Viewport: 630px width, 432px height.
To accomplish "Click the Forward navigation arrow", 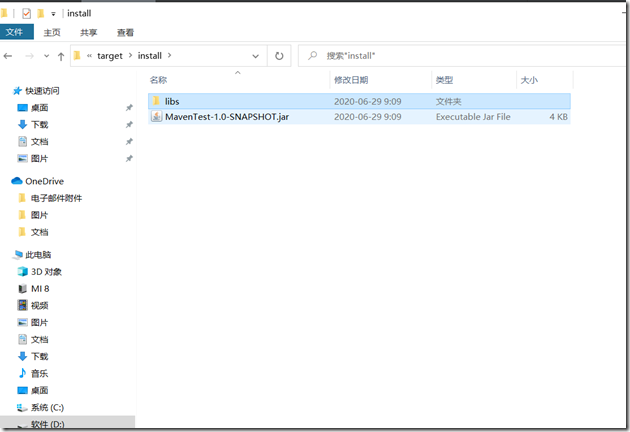I will click(x=29, y=56).
